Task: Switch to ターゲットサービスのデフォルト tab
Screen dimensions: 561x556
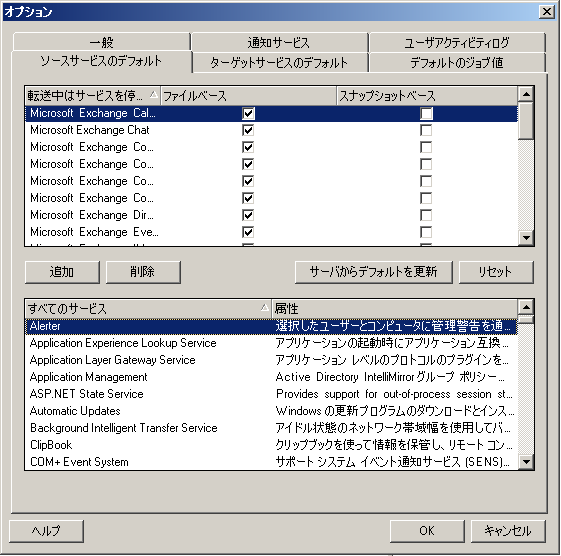Action: click(x=279, y=62)
